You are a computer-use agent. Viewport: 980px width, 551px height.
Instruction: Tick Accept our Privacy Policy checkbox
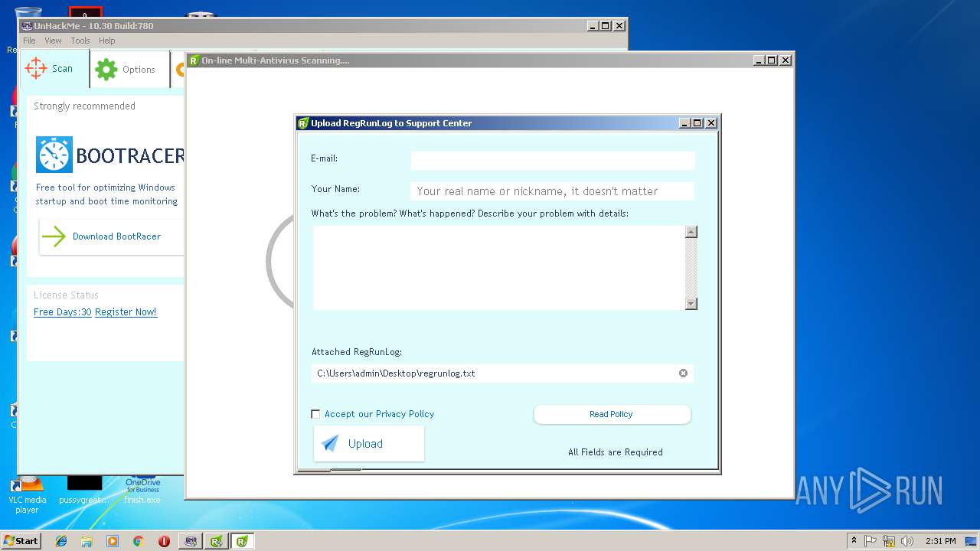pyautogui.click(x=315, y=414)
